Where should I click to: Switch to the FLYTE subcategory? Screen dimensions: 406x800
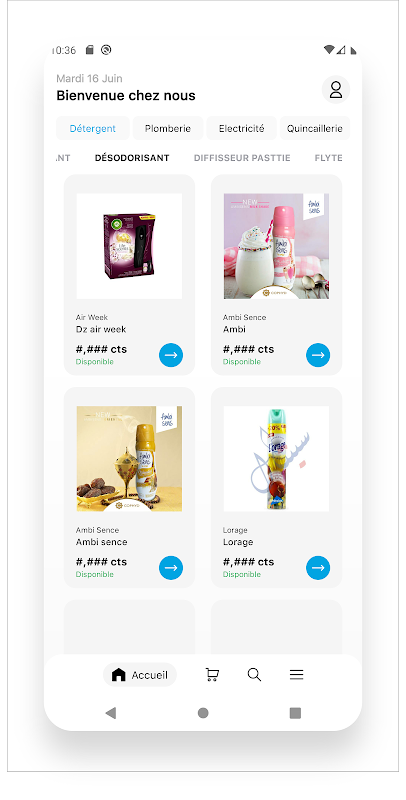[328, 158]
